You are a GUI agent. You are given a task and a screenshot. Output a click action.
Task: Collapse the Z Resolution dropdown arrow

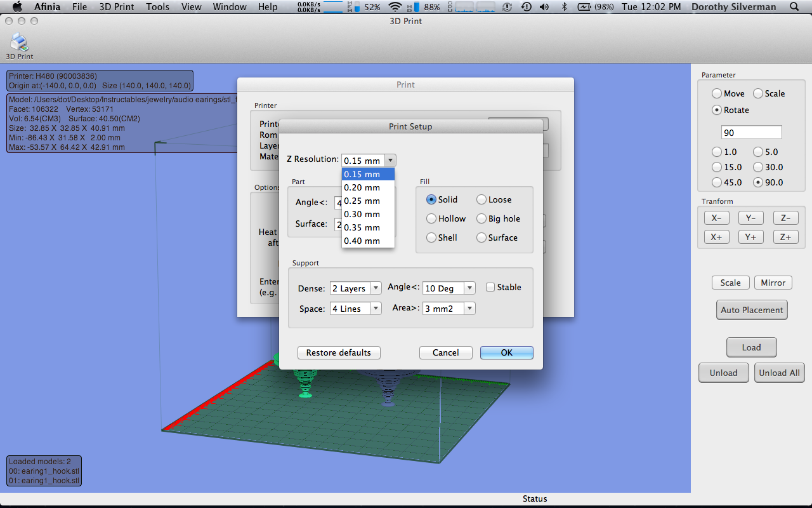tap(391, 161)
